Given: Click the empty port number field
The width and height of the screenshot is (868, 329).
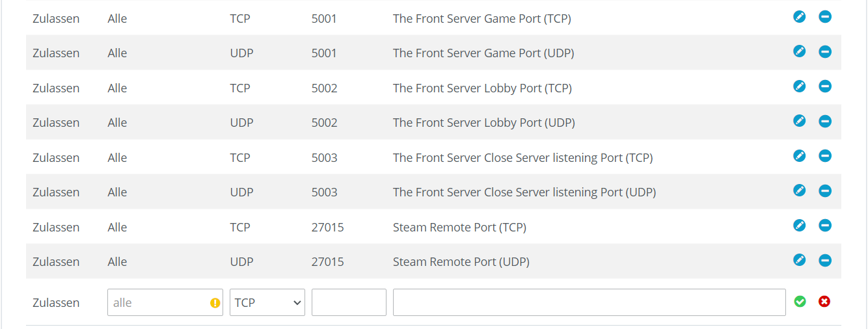Looking at the screenshot, I should pyautogui.click(x=349, y=302).
